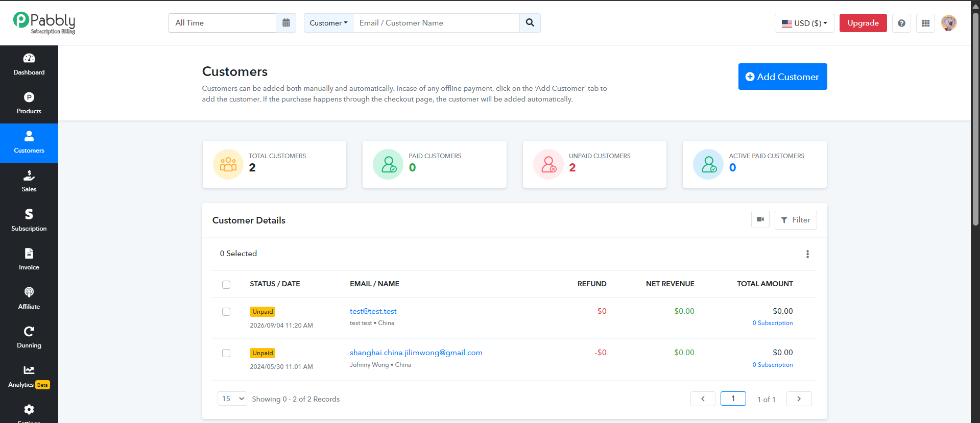Play video tutorial camera icon
This screenshot has width=980, height=423.
[760, 219]
